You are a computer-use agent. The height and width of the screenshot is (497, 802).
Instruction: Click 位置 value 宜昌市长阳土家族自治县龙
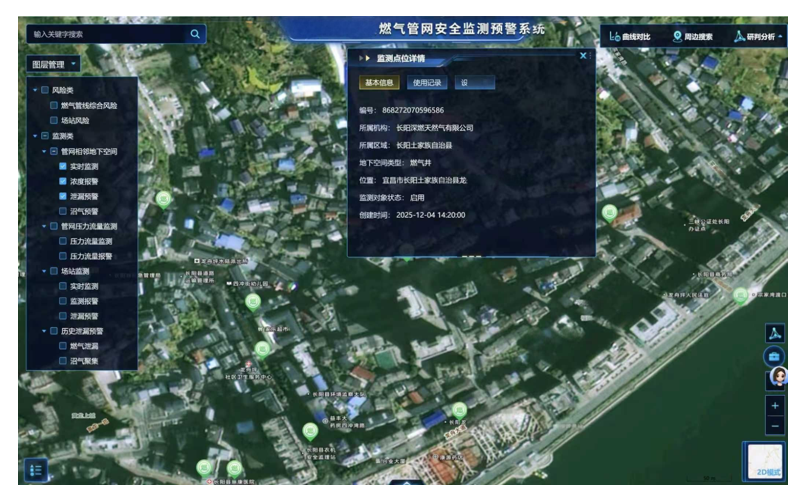424,180
